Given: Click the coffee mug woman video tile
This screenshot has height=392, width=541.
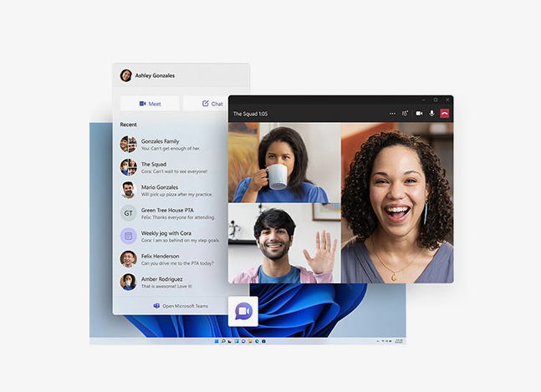Looking at the screenshot, I should pos(284,162).
